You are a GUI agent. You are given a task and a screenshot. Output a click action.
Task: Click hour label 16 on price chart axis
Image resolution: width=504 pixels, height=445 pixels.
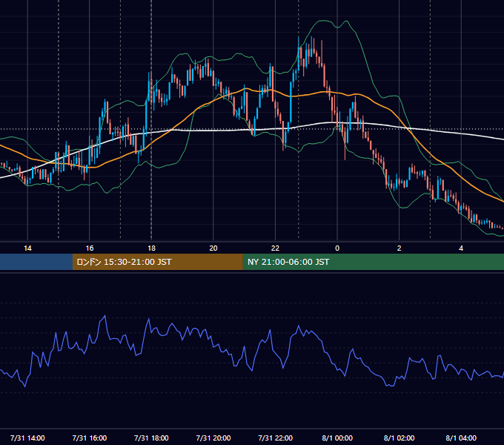click(x=90, y=248)
